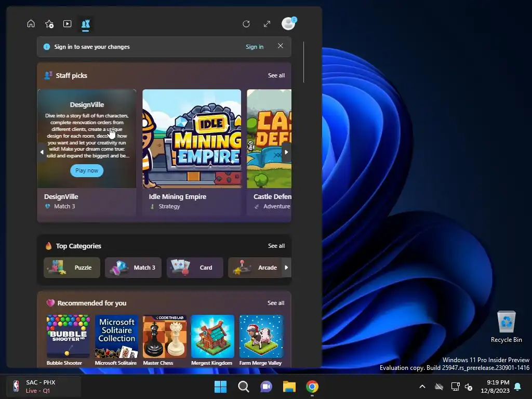
Task: Click the Recommended for you heart icon
Action: click(x=50, y=303)
